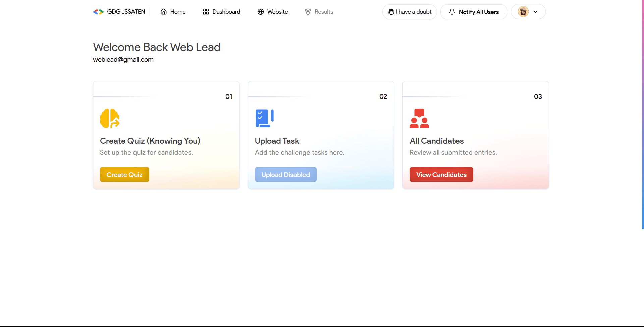Click the weblead@gmail.com email text
The width and height of the screenshot is (644, 327).
(123, 60)
